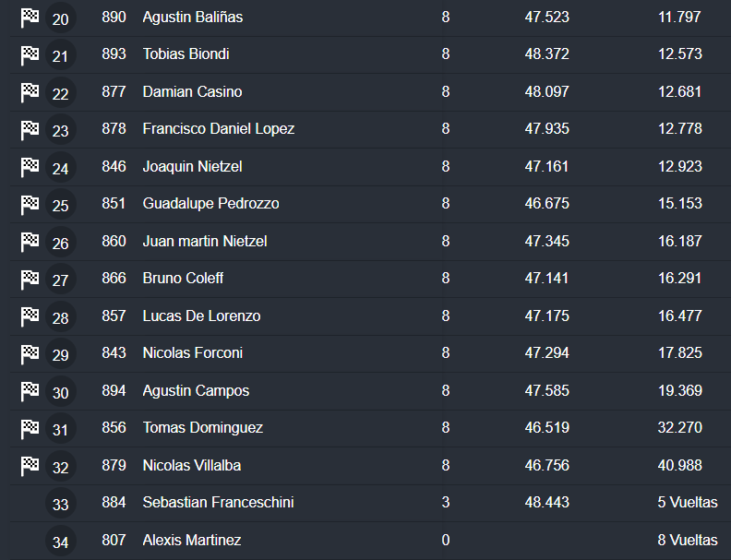Image resolution: width=731 pixels, height=560 pixels.
Task: Click position badge number 33
Action: click(60, 505)
